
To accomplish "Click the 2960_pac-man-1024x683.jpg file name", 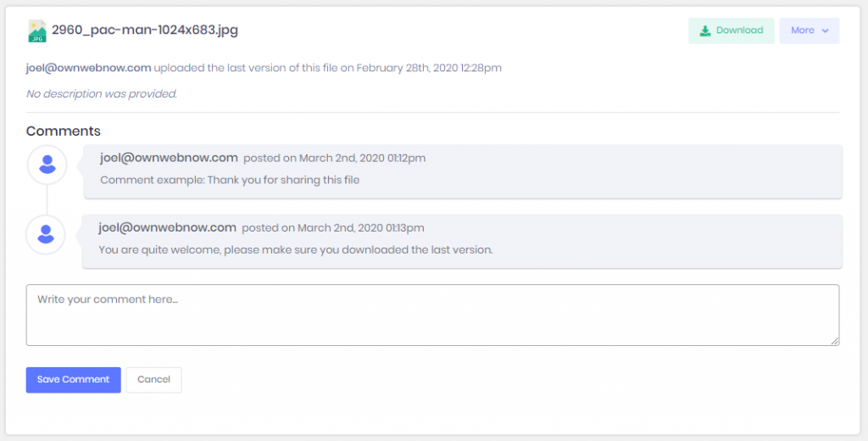I will coord(145,30).
